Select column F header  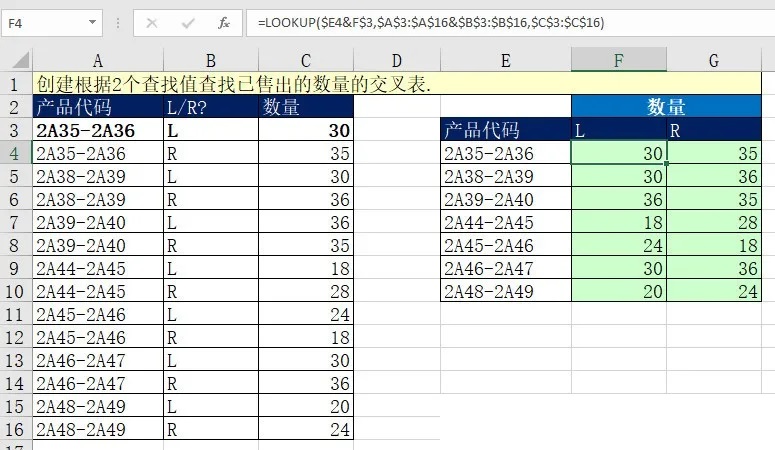click(x=619, y=60)
